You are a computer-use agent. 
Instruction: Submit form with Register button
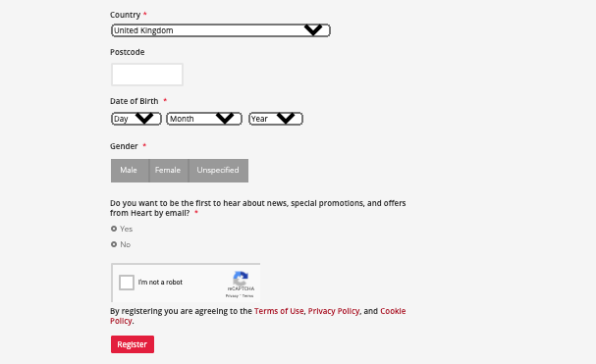tap(133, 344)
